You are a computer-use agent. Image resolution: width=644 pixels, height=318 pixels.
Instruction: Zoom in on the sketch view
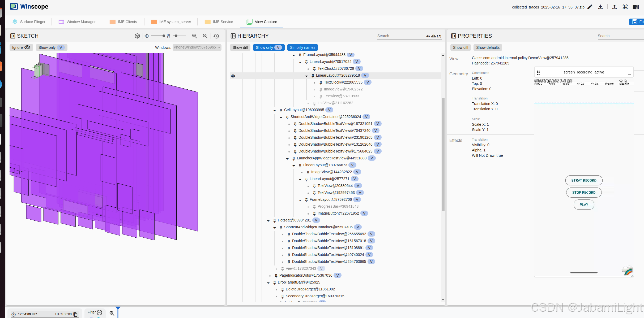click(195, 36)
